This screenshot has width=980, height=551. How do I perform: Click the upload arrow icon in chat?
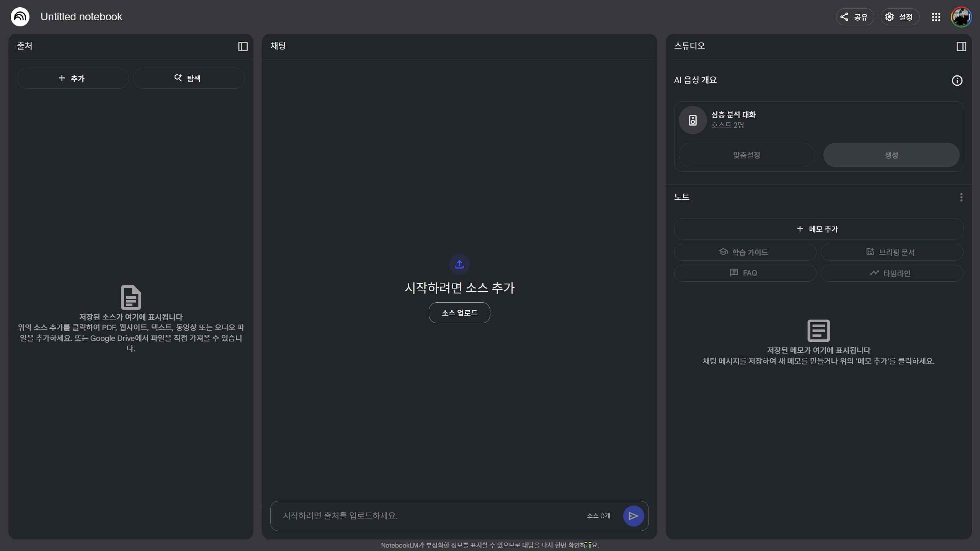click(x=459, y=264)
